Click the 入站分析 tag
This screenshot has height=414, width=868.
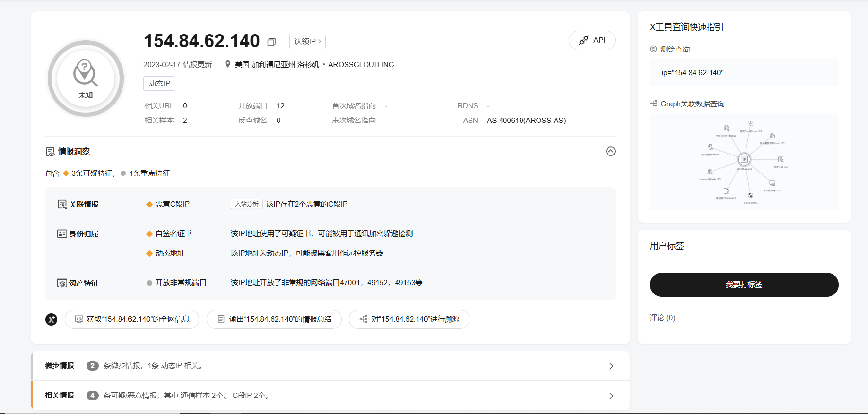click(246, 204)
